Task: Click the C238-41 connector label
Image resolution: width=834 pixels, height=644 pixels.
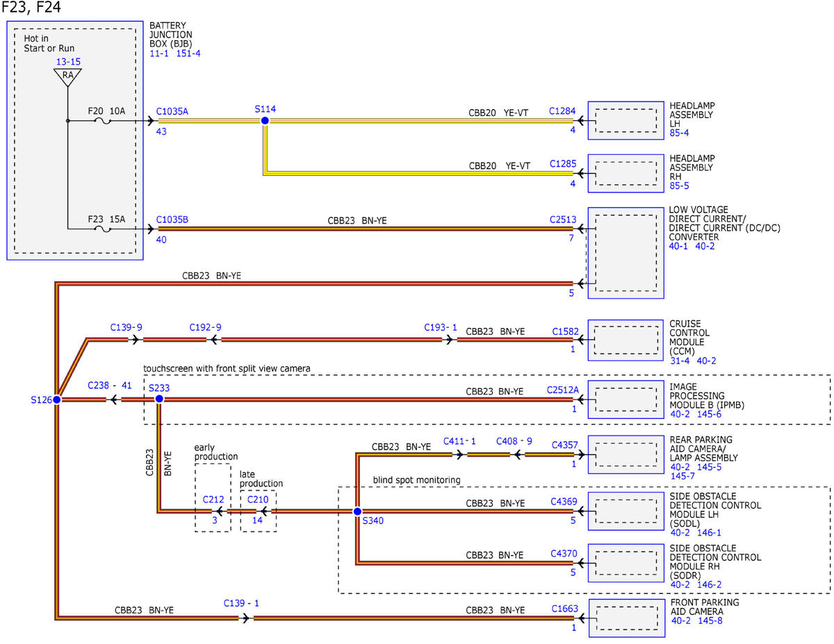Action: (x=110, y=384)
